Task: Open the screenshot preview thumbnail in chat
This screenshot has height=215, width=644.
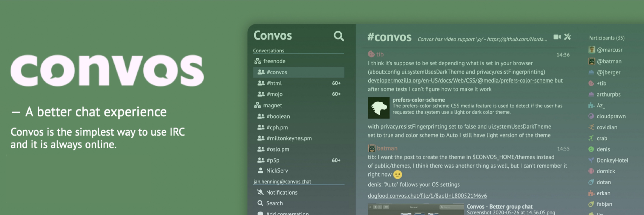Action: pyautogui.click(x=416, y=209)
